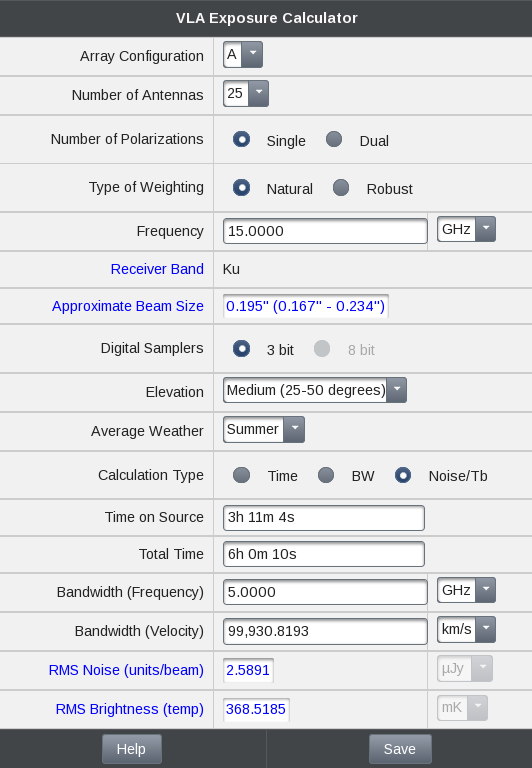532x768 pixels.
Task: Open the Number of Antennas dropdown
Action: (246, 94)
